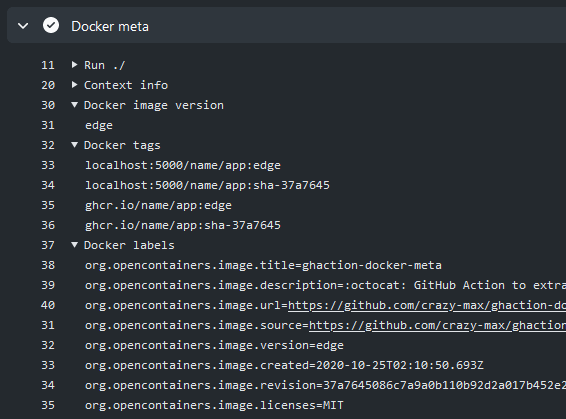Click the image.created timestamp line

pos(284,365)
